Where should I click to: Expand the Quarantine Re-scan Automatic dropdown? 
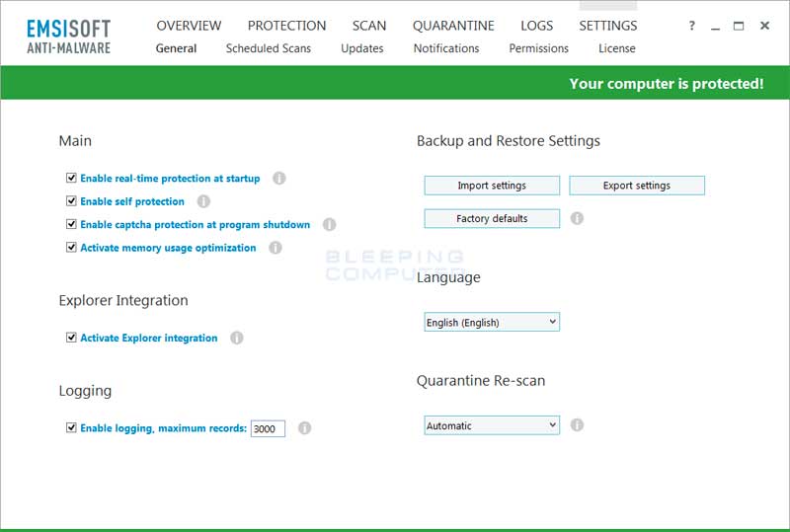(492, 425)
